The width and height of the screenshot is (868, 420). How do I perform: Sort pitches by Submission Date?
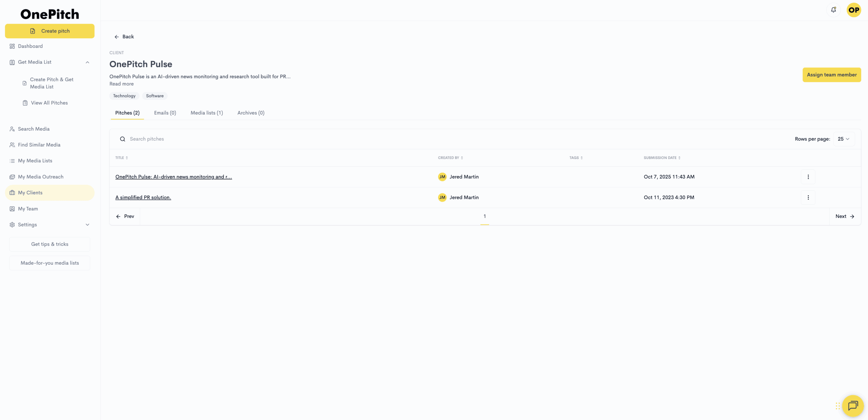click(662, 158)
